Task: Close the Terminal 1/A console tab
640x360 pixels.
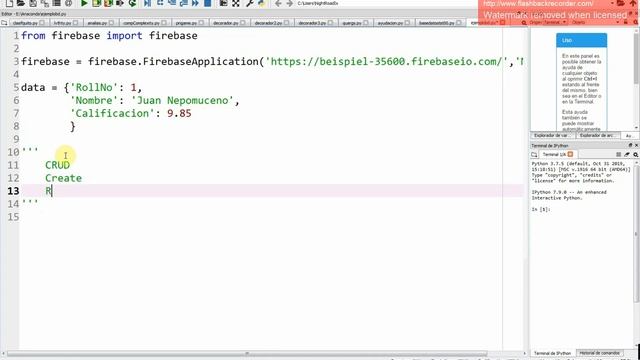Action: 570,154
